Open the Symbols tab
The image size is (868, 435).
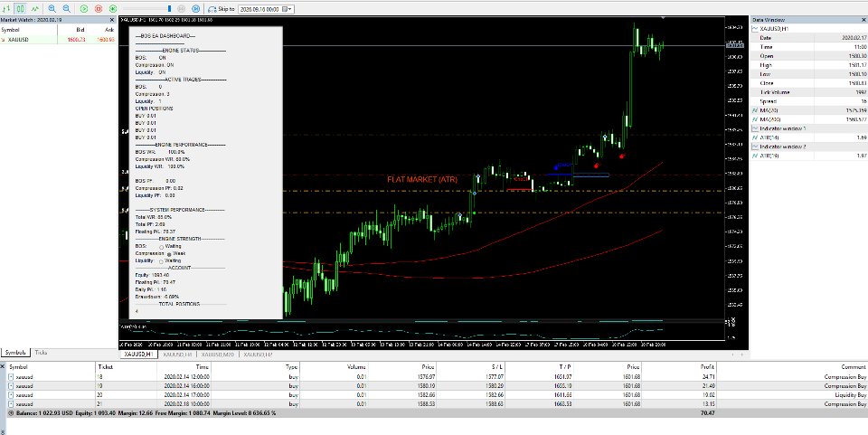point(15,353)
